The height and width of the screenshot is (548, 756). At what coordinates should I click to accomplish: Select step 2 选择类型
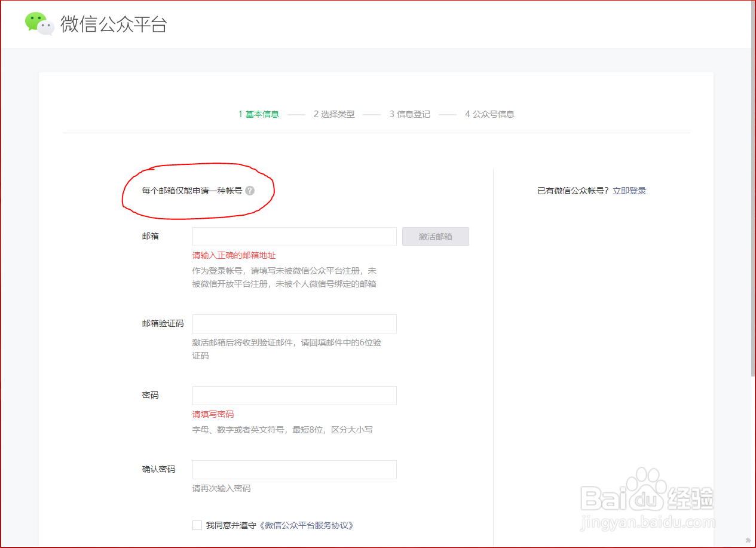click(x=334, y=114)
